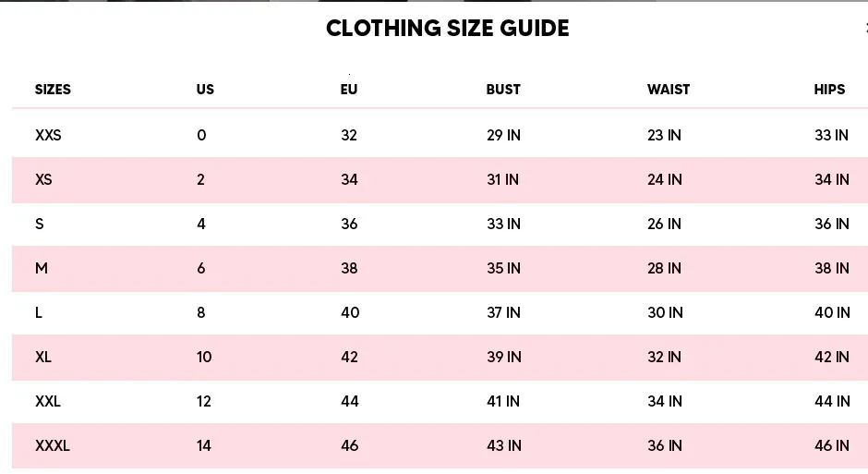868x474 pixels.
Task: Click the US 10 size cell
Action: click(x=204, y=358)
